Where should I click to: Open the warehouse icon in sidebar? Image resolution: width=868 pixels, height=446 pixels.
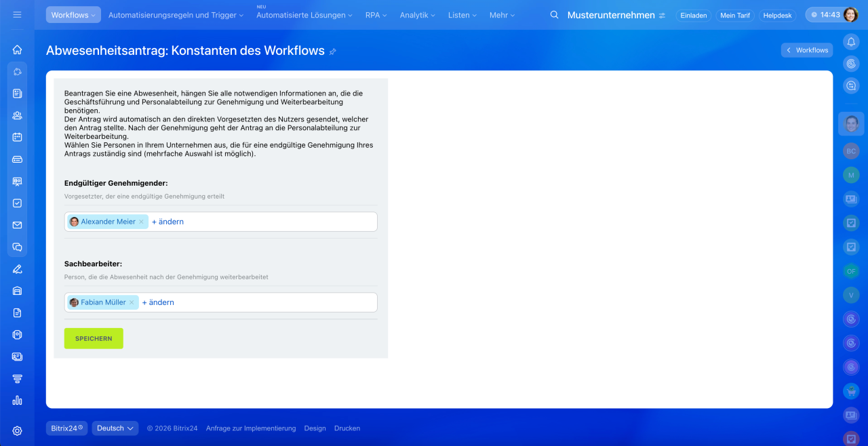[17, 291]
